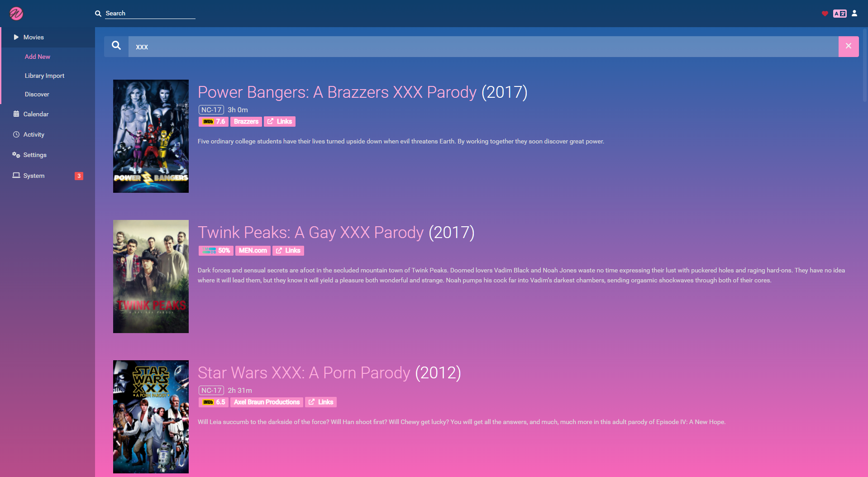Click the 3h 0m runtime text

pyautogui.click(x=238, y=110)
